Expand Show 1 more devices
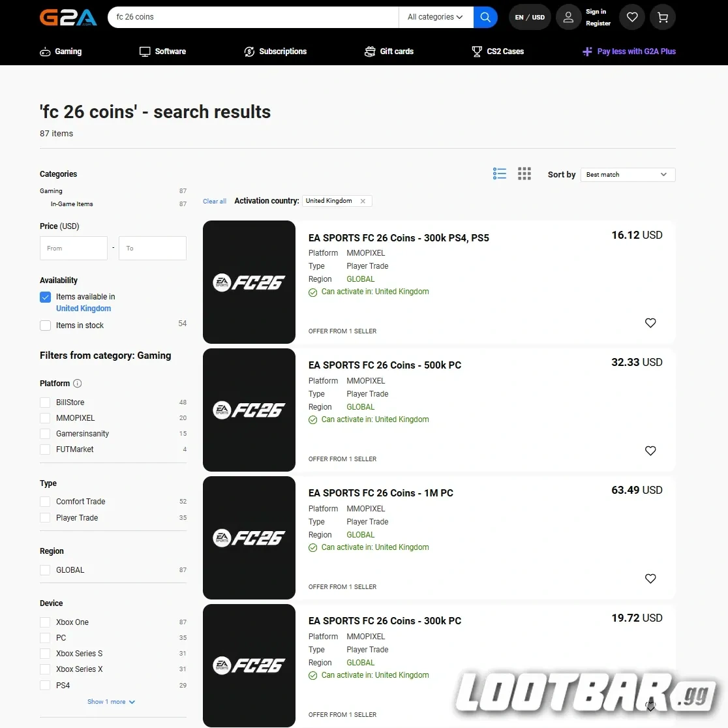Screen dimensions: 728x728 click(x=111, y=702)
